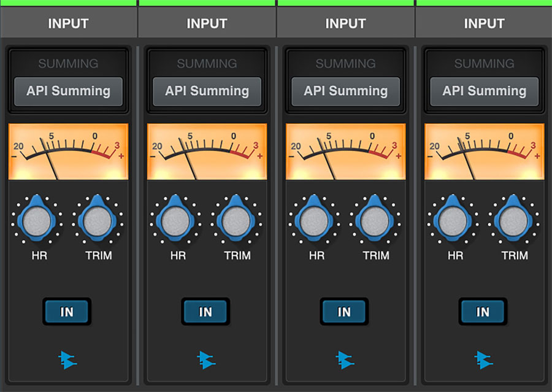
Task: Click the second channel's blue amplifier icon
Action: click(206, 359)
